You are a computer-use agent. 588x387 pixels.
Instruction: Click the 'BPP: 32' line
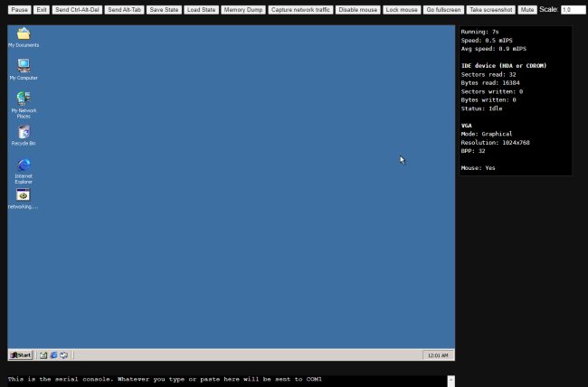(x=473, y=151)
